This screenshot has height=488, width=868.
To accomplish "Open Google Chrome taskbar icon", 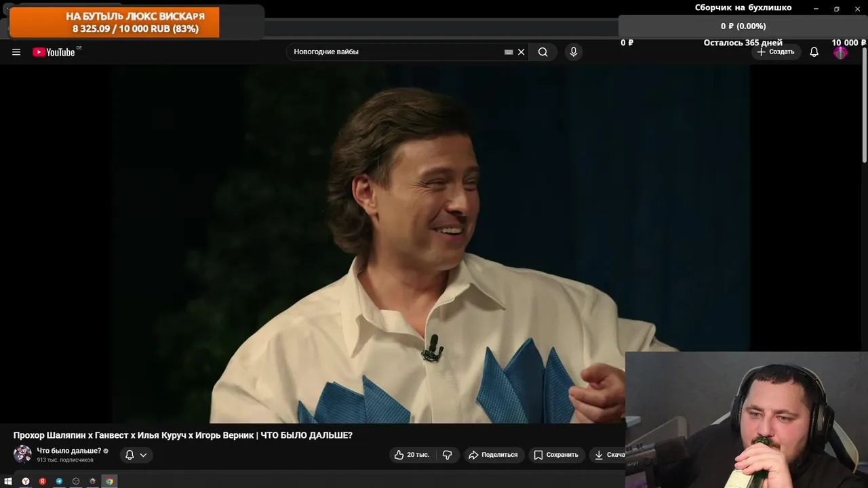I will (x=109, y=481).
